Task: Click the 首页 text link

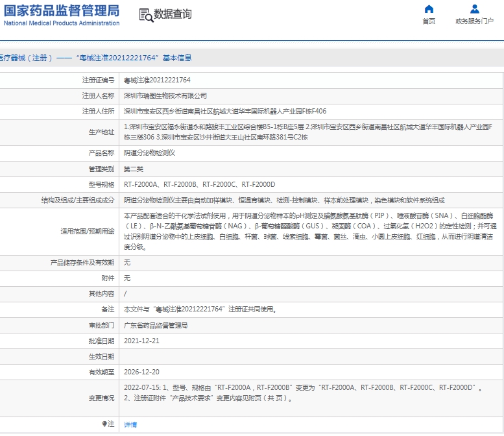Action: 429,21
